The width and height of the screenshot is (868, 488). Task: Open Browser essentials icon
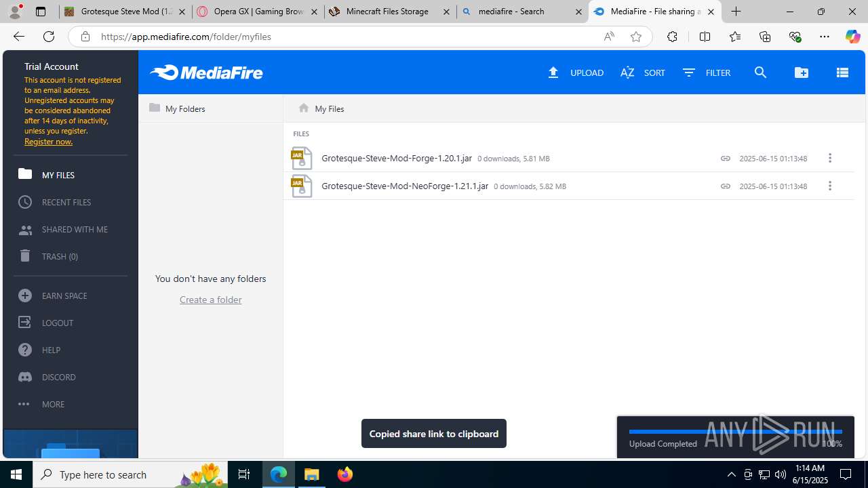tap(795, 37)
